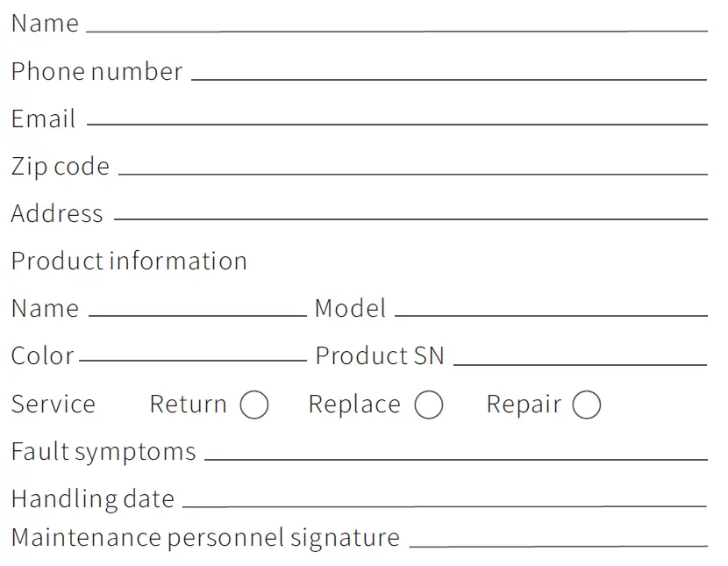Click the Service label text

click(53, 405)
